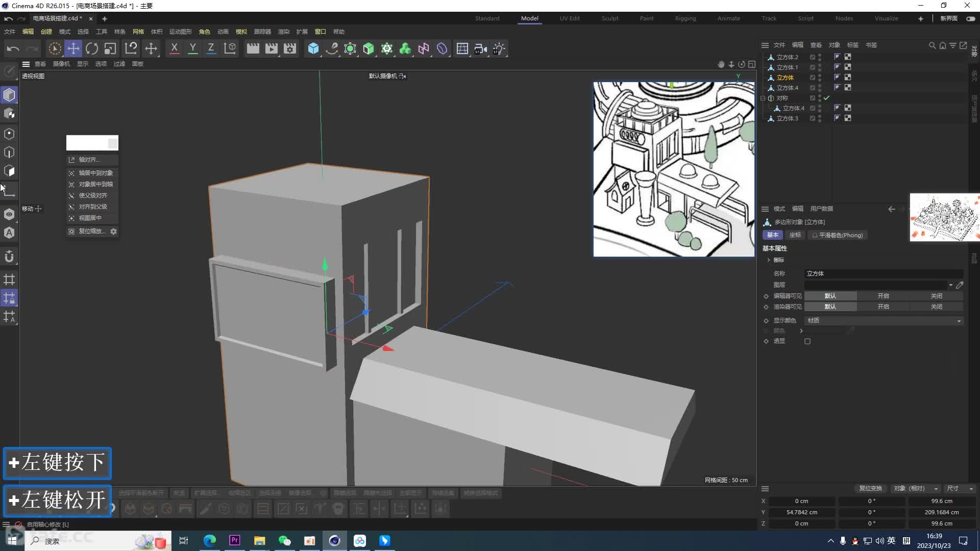Image resolution: width=980 pixels, height=551 pixels.
Task: Add a cube primitive
Action: pyautogui.click(x=313, y=48)
